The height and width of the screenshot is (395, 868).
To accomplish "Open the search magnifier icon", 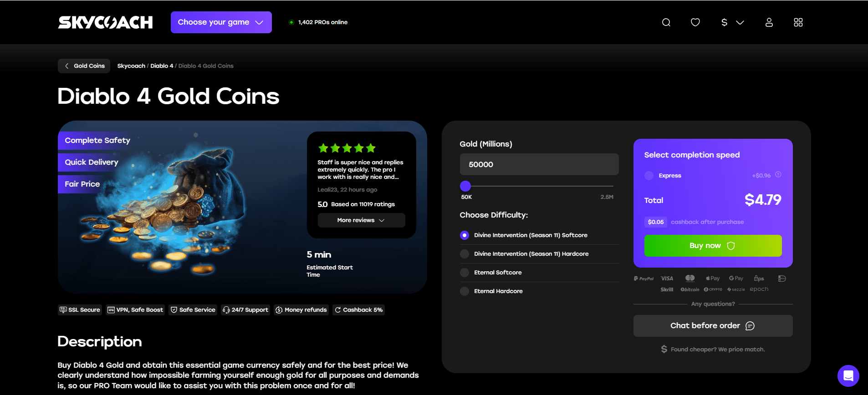I will [x=666, y=22].
